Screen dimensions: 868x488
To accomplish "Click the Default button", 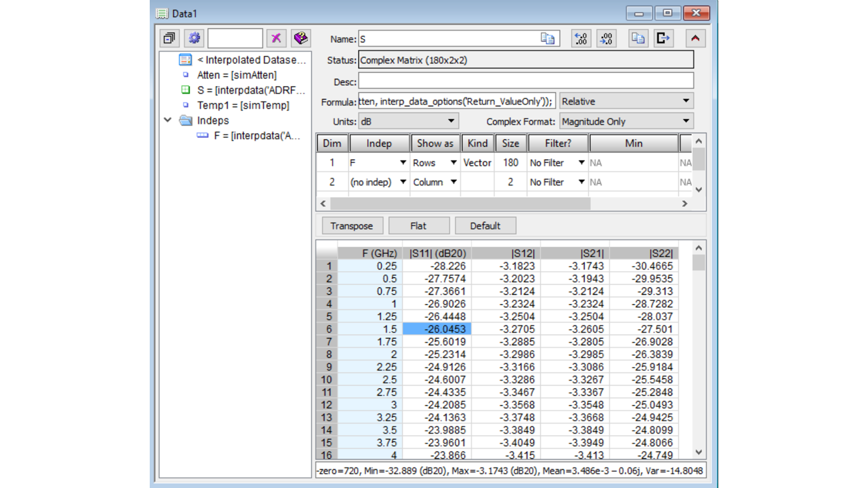I will (485, 226).
